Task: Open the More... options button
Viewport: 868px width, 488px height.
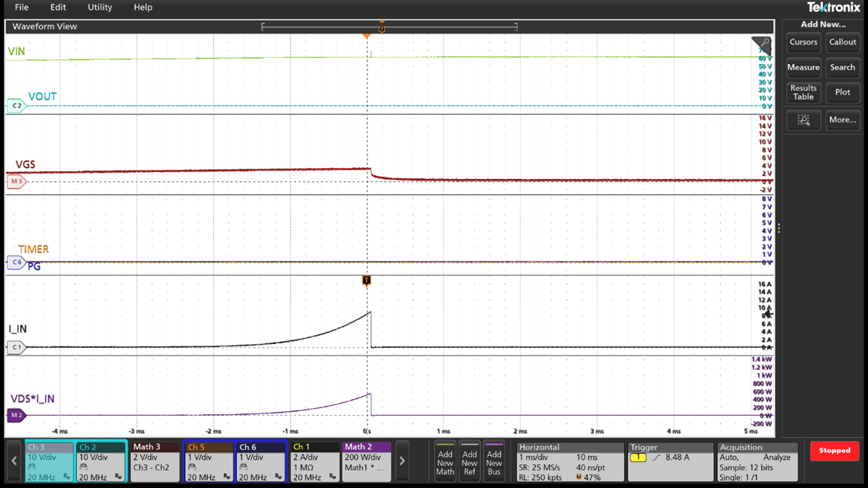Action: [x=842, y=120]
